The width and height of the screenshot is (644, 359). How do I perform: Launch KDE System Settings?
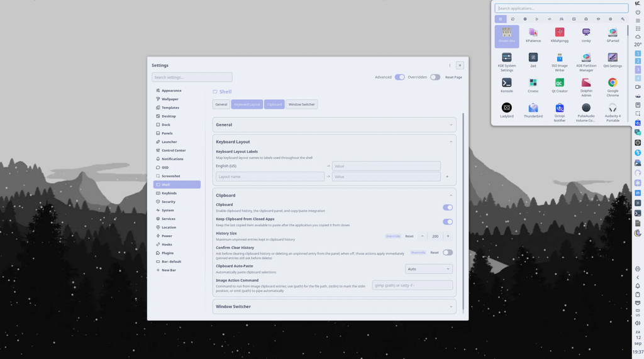(506, 62)
